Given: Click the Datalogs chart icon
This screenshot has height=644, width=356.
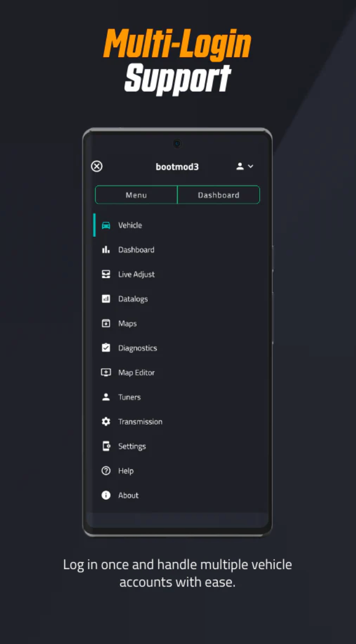Looking at the screenshot, I should coord(106,299).
